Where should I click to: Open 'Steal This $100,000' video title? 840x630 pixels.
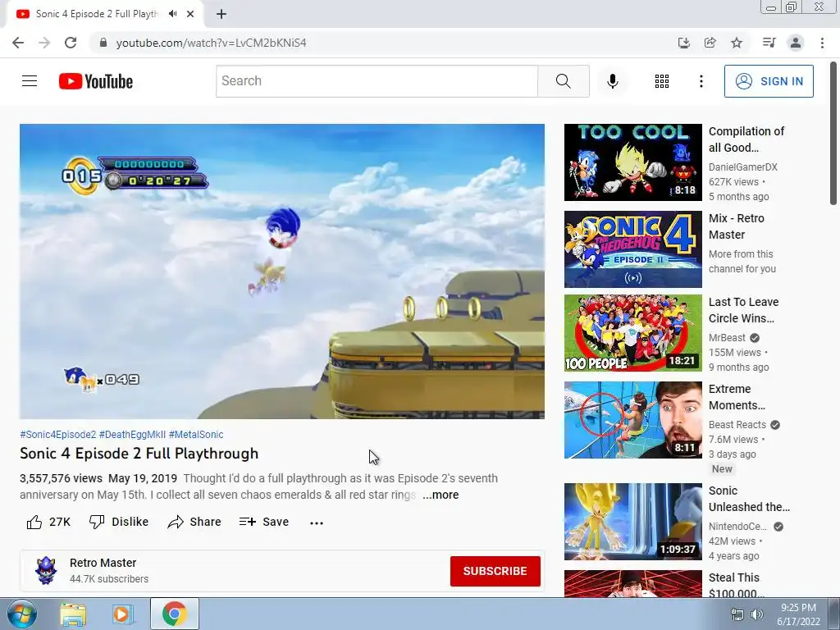click(736, 586)
